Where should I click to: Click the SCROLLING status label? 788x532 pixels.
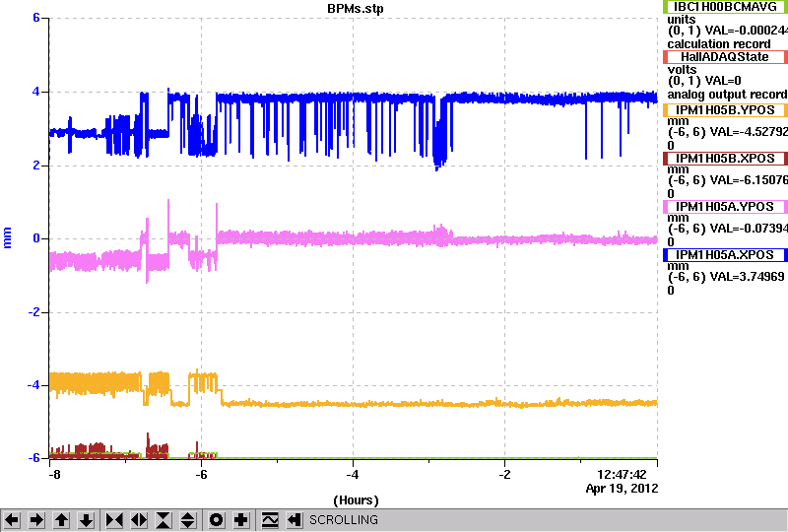tap(343, 520)
